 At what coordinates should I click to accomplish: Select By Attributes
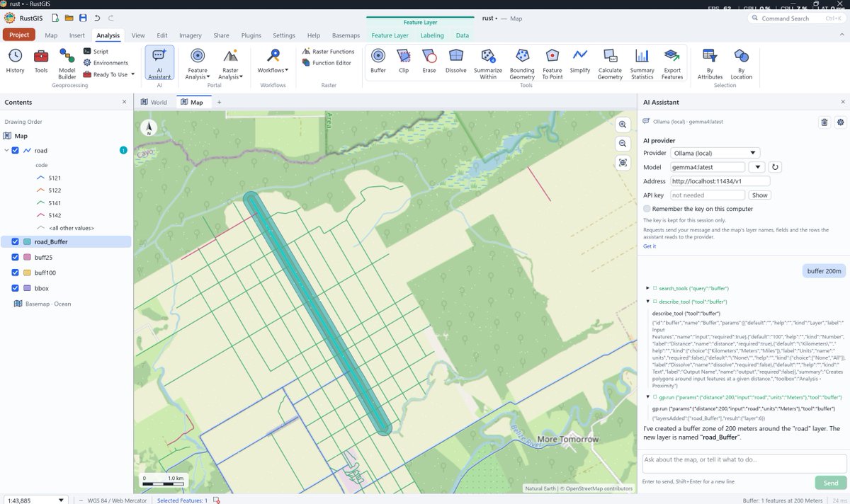710,64
